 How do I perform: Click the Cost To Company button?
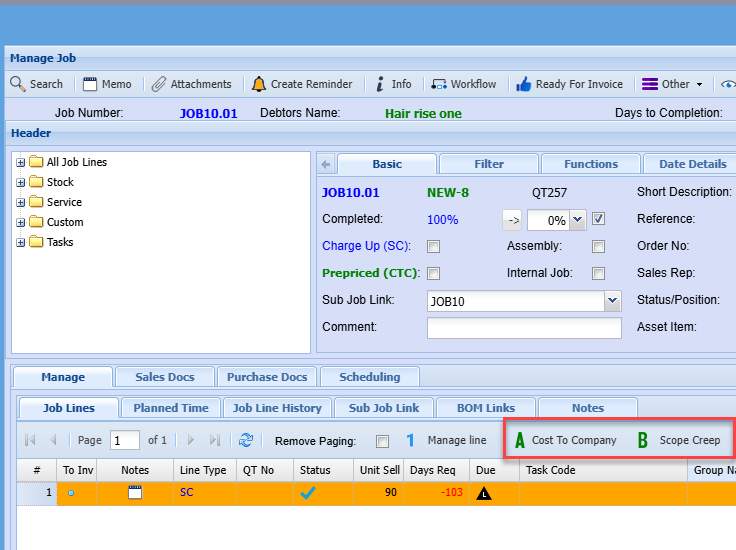565,440
